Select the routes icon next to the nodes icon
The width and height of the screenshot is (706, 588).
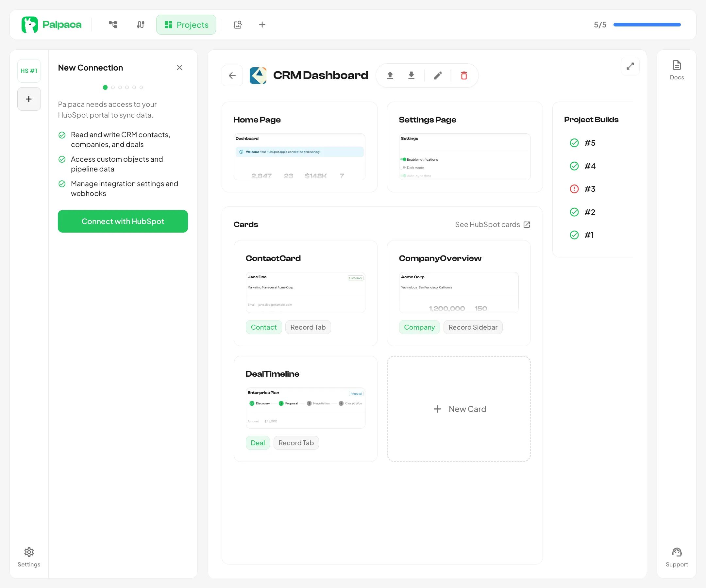(140, 24)
